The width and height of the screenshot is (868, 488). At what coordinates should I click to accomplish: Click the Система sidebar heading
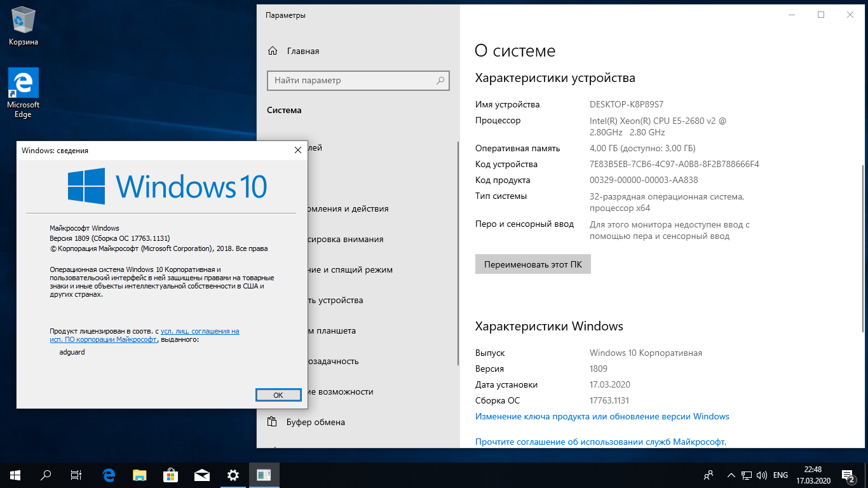(x=284, y=110)
